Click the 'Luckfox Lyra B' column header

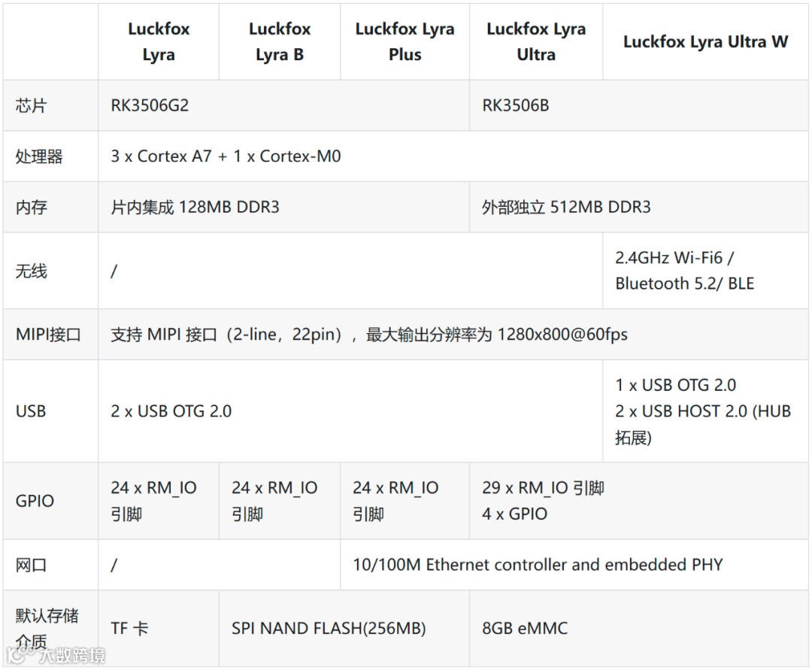point(280,41)
